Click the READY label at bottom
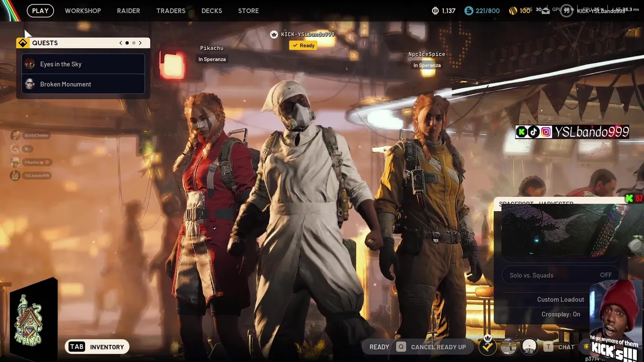The image size is (644, 362). click(379, 347)
